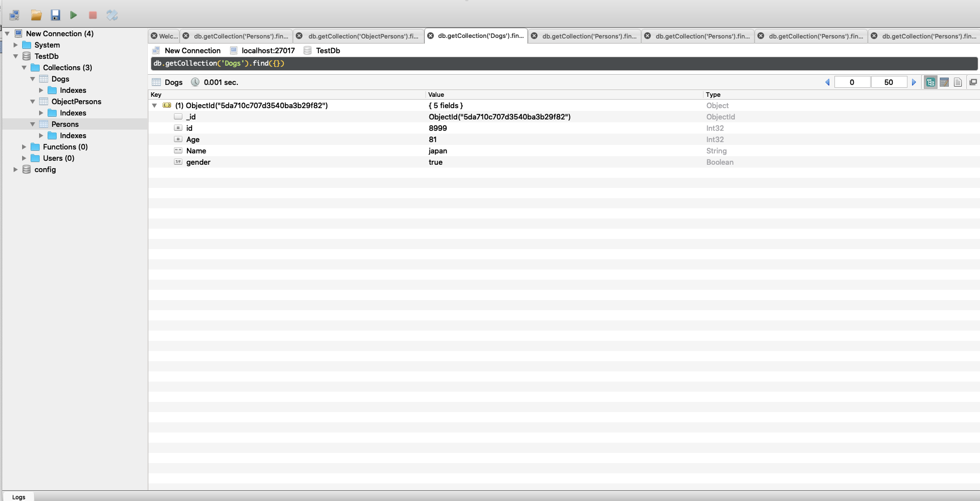Expand Indexes under the Persons collection
Viewport: 980px width, 501px height.
41,135
